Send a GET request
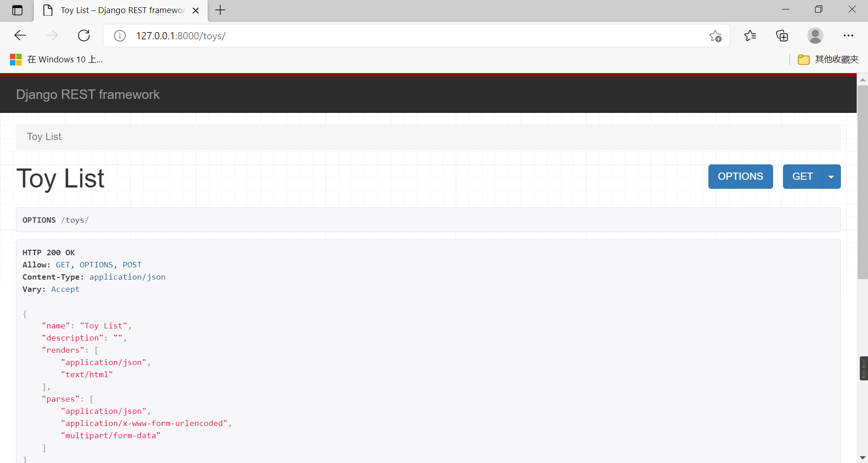Viewport: 868px width, 463px height. pos(802,177)
